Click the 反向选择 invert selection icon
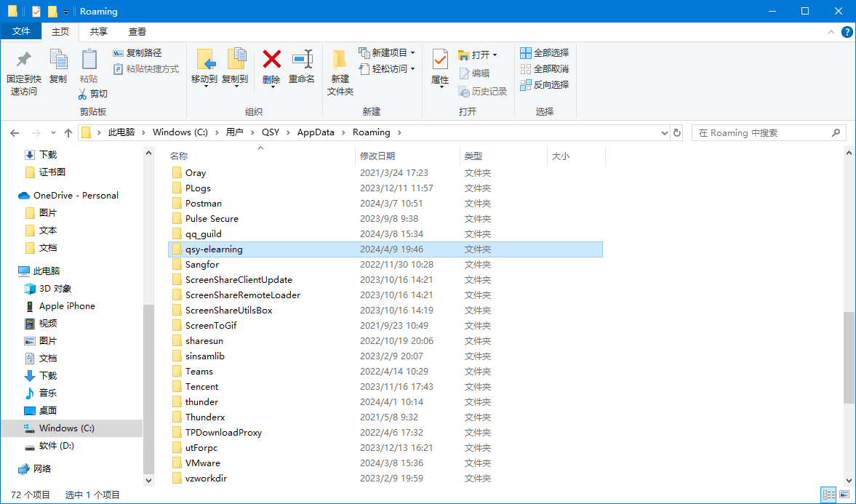This screenshot has width=856, height=504. point(526,84)
